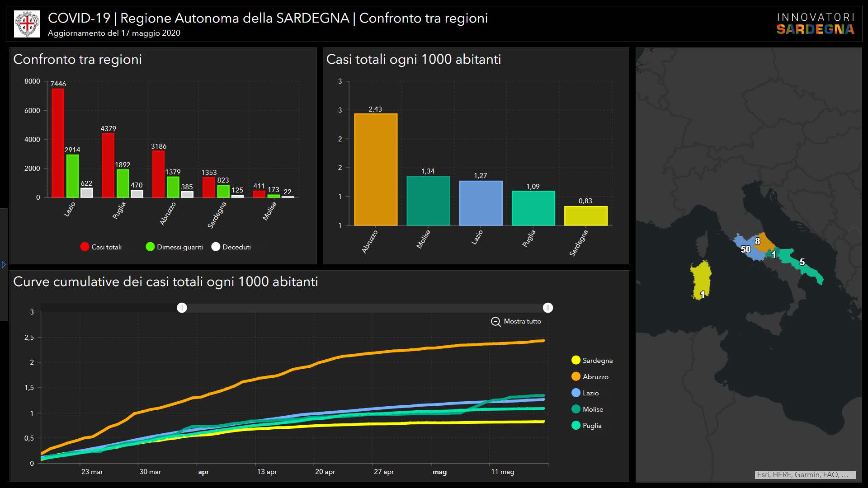Click the Mostra tutto zoom-out magnifier icon

point(495,322)
